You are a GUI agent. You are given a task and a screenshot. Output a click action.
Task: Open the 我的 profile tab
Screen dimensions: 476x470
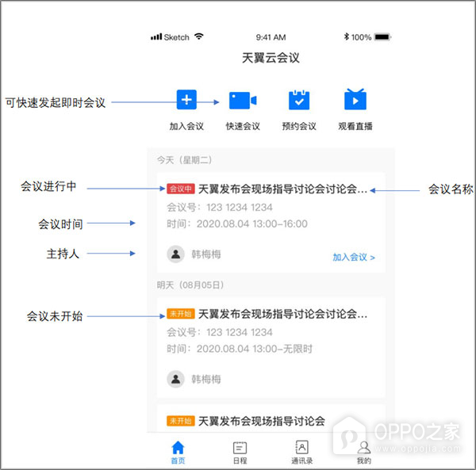363,453
